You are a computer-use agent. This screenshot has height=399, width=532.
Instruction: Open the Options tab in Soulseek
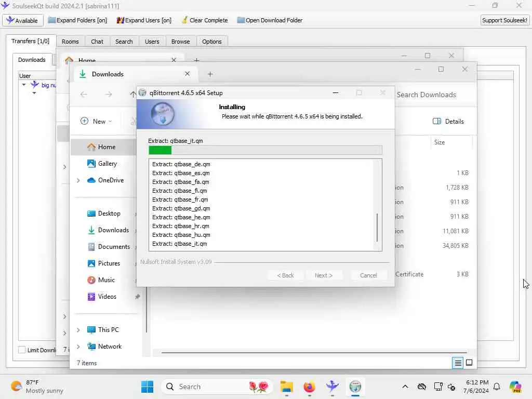[x=212, y=42]
